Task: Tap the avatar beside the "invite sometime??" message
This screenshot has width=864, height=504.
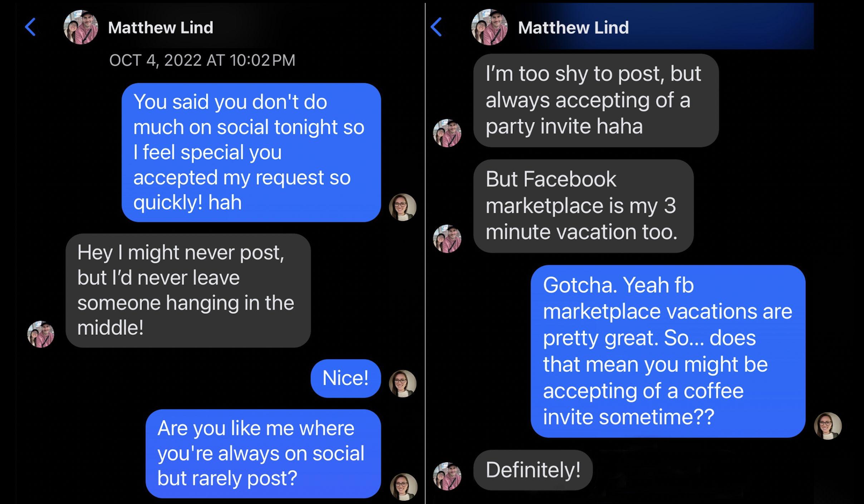Action: click(x=828, y=426)
